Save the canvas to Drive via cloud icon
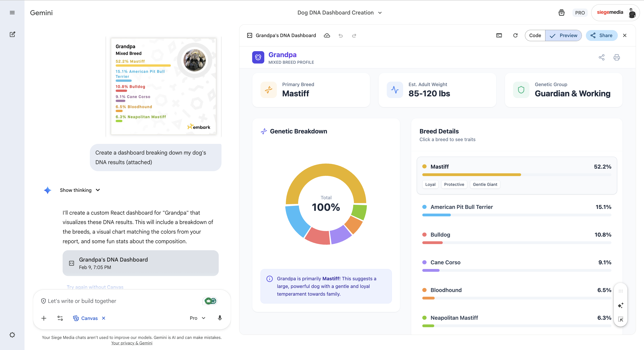 click(x=327, y=35)
